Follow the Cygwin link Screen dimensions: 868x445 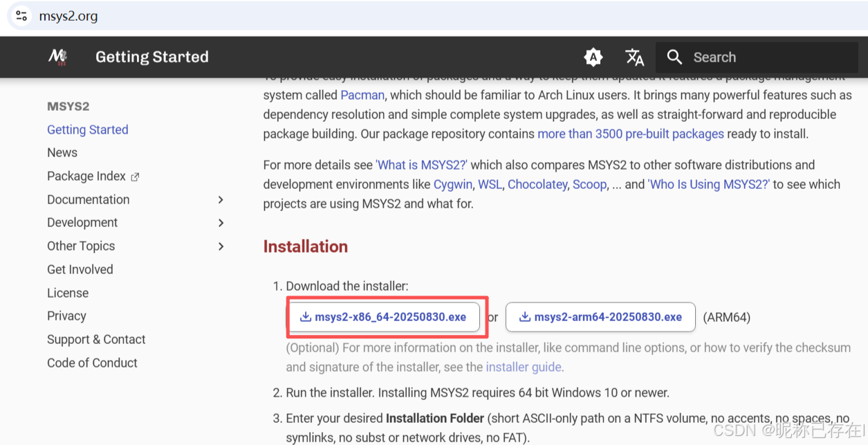(453, 184)
